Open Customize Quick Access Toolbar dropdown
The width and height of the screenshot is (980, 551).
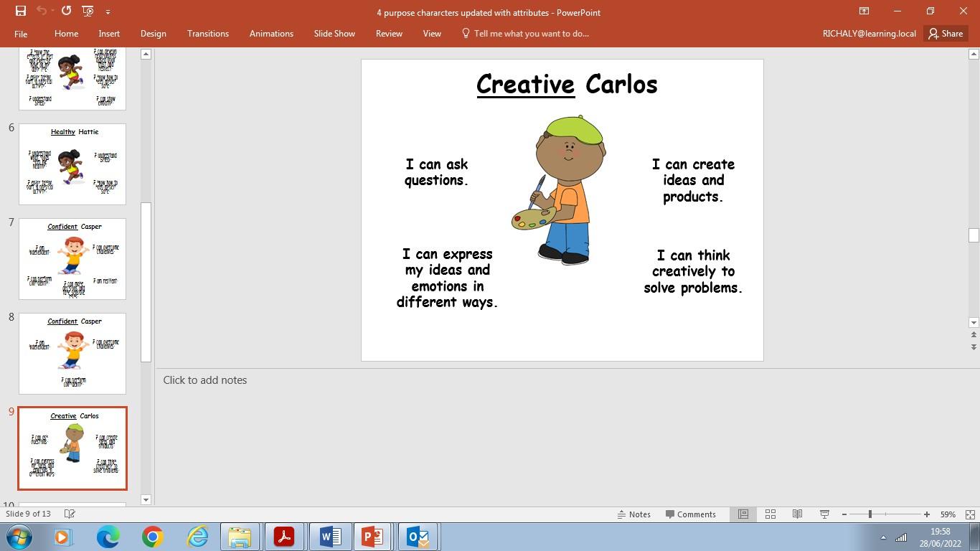108,11
